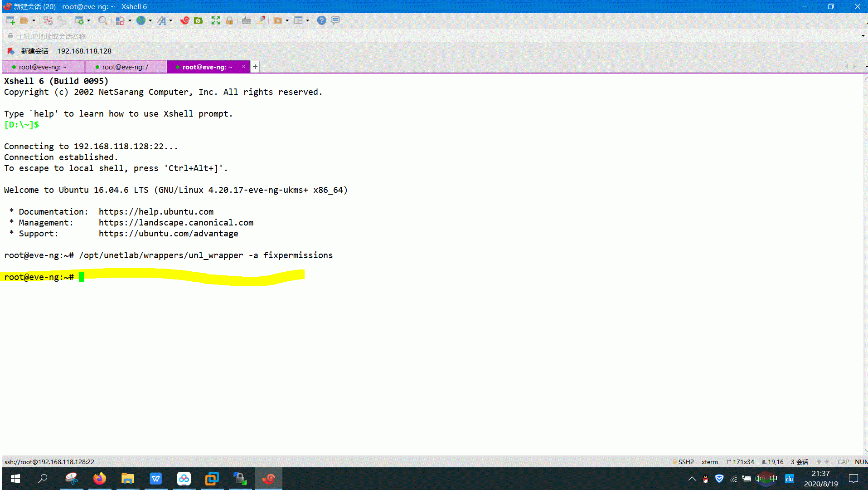The height and width of the screenshot is (490, 868).
Task: Close the active root@eve-ng: ~ tab
Action: click(x=243, y=67)
